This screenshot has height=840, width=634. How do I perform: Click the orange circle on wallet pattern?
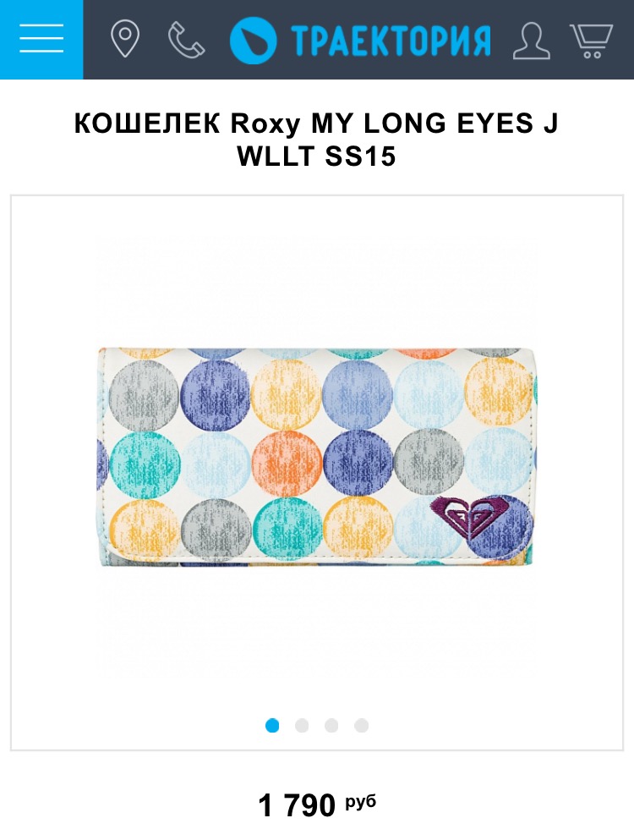287,464
